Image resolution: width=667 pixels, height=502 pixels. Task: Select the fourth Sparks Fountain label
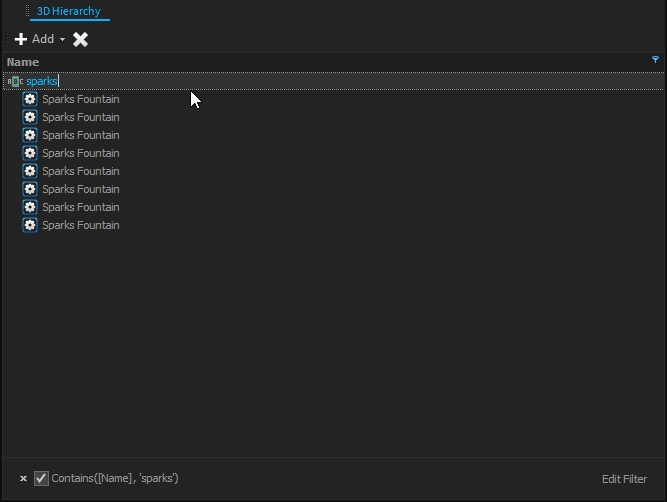[80, 153]
